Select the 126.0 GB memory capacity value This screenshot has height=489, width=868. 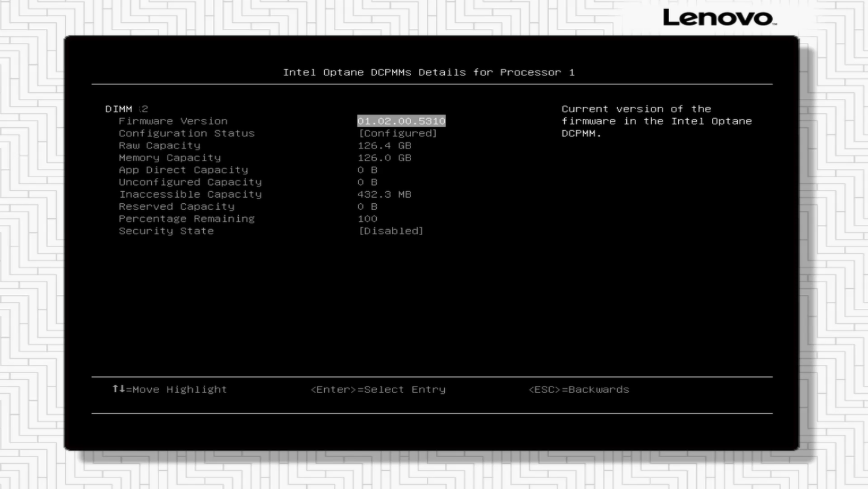click(x=385, y=157)
